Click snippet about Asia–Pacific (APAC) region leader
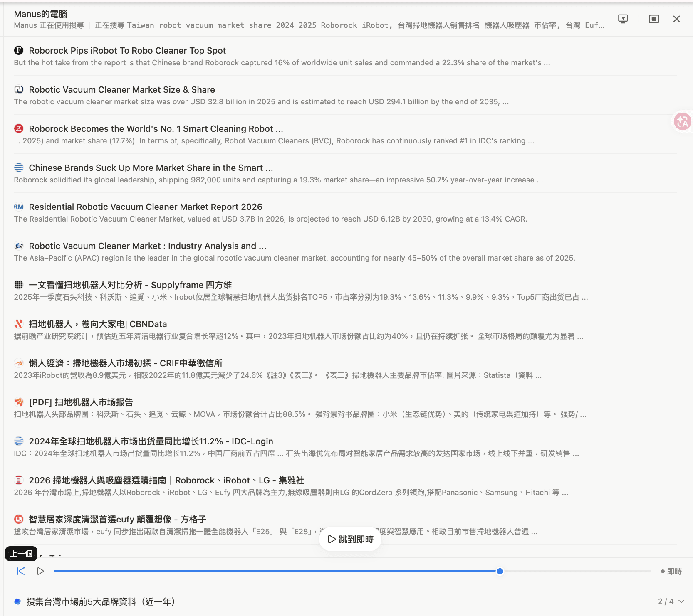The height and width of the screenshot is (616, 693). [295, 258]
